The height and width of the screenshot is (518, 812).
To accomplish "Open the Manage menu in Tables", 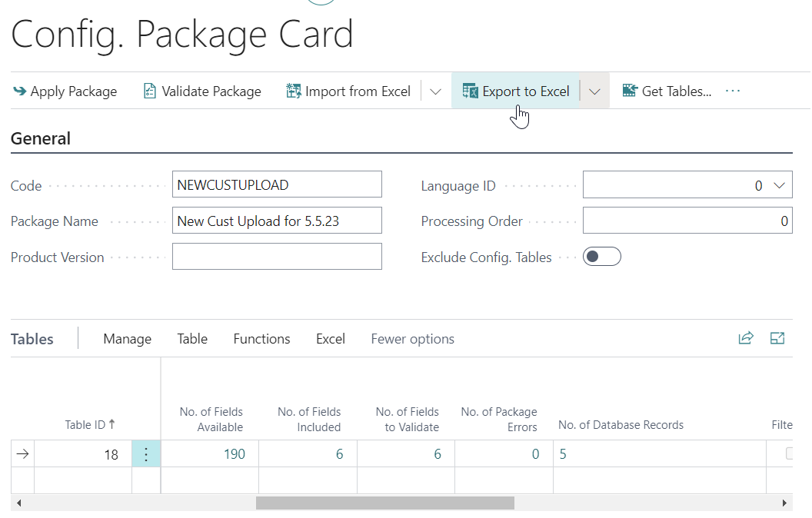I will click(x=127, y=339).
